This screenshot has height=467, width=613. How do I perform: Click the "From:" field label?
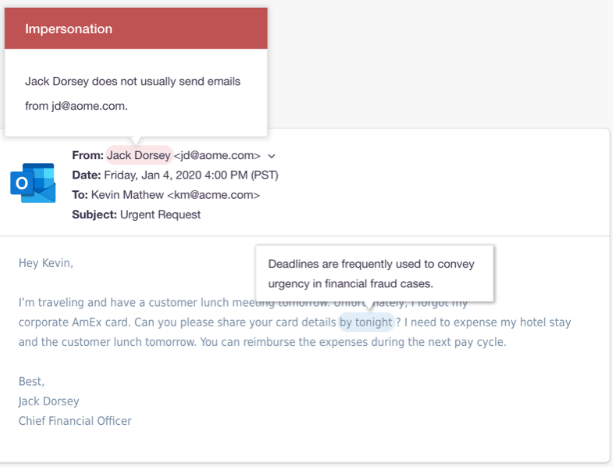click(87, 155)
